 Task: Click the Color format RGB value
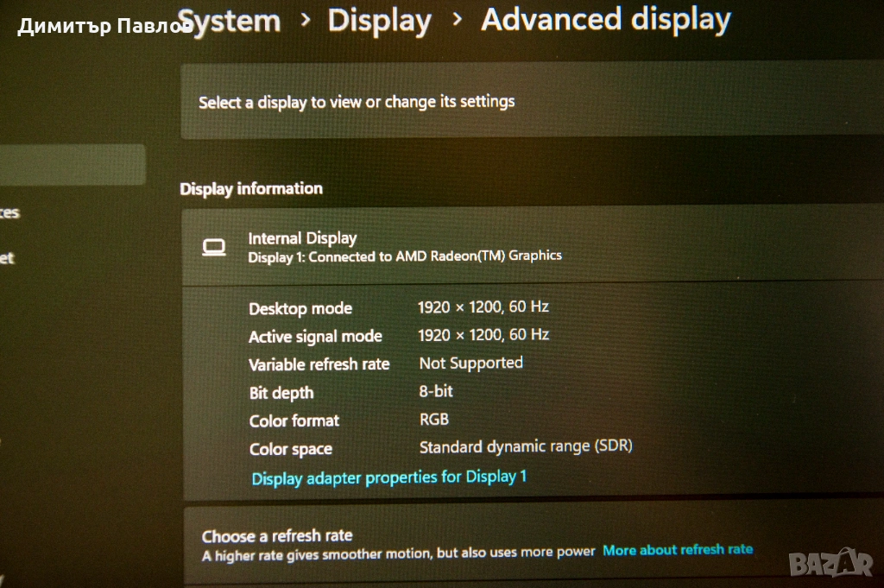[x=434, y=420]
